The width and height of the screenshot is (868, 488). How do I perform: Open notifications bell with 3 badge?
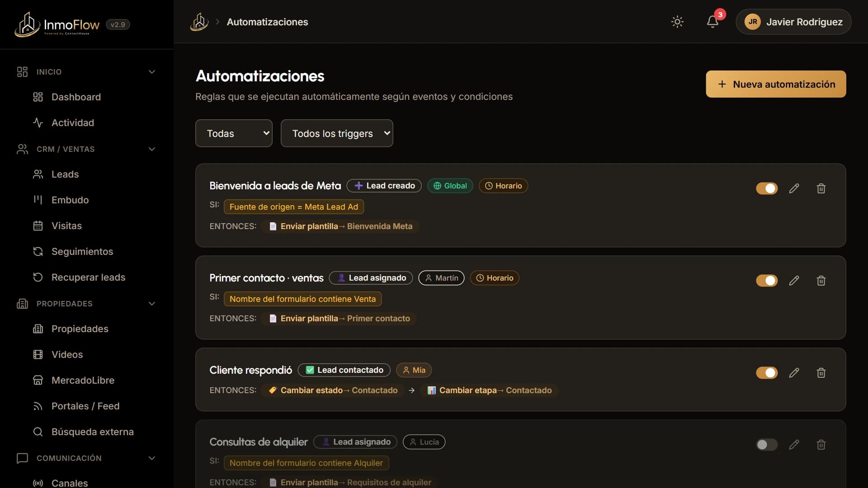click(x=713, y=21)
